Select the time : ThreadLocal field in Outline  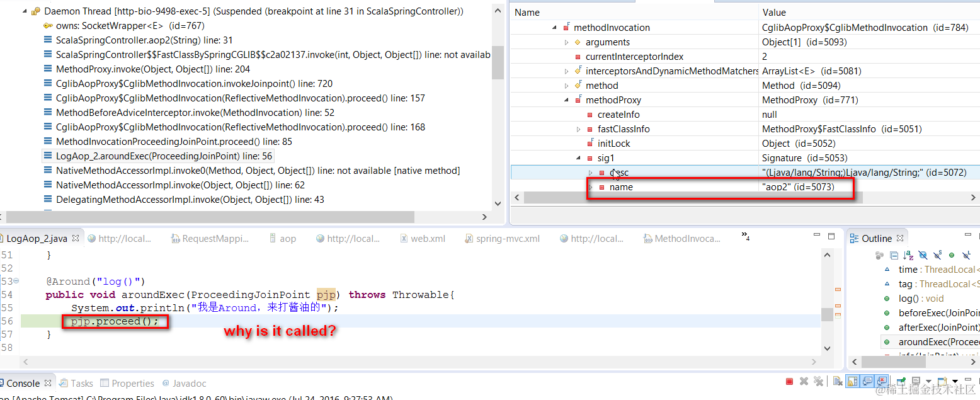tap(932, 270)
